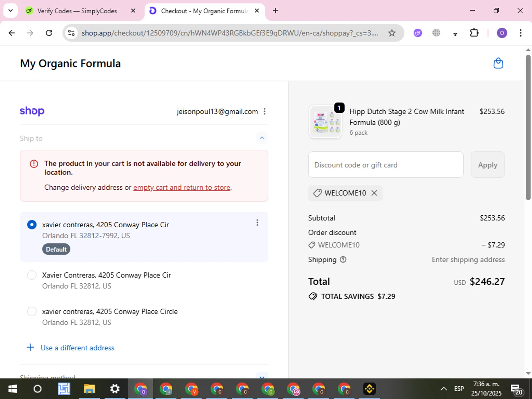The image size is (532, 399).
Task: Select the default xavier contreras 32812-7992 address
Action: click(32, 225)
